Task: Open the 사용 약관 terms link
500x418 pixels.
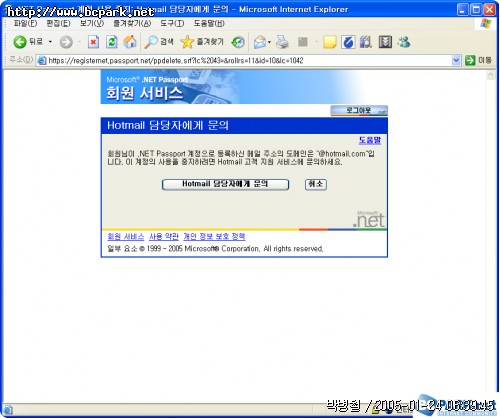Action: [x=164, y=237]
